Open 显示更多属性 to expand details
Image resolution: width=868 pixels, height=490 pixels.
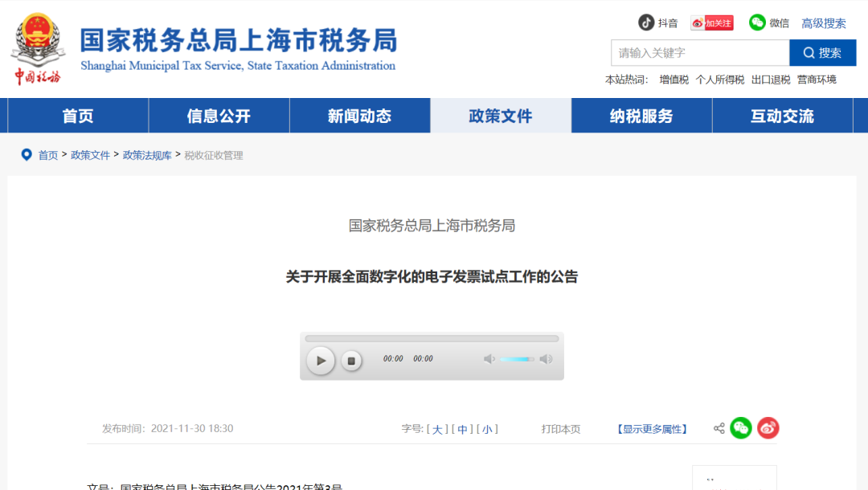click(x=653, y=429)
